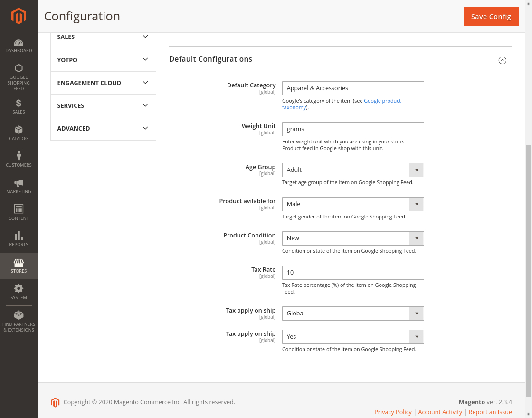
Task: Open the Report an Issue link
Action: point(490,412)
